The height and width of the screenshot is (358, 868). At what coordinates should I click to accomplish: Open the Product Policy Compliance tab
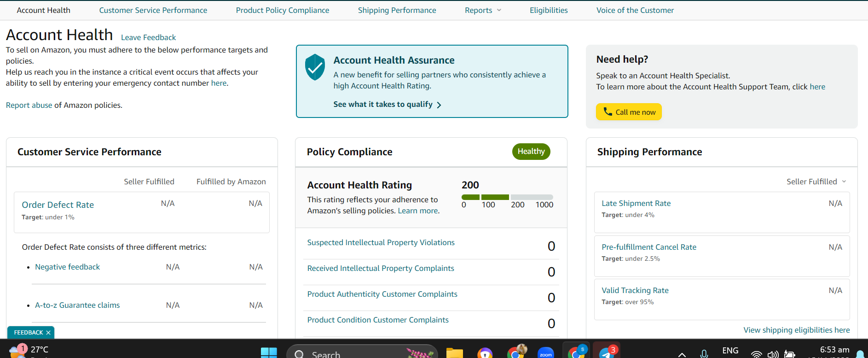pos(283,10)
